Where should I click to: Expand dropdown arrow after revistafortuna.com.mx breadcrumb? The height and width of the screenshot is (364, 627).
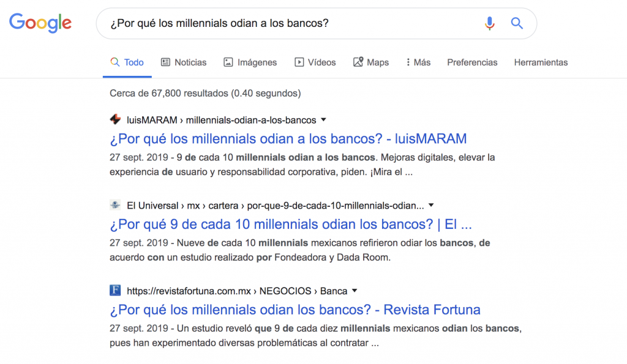(355, 291)
